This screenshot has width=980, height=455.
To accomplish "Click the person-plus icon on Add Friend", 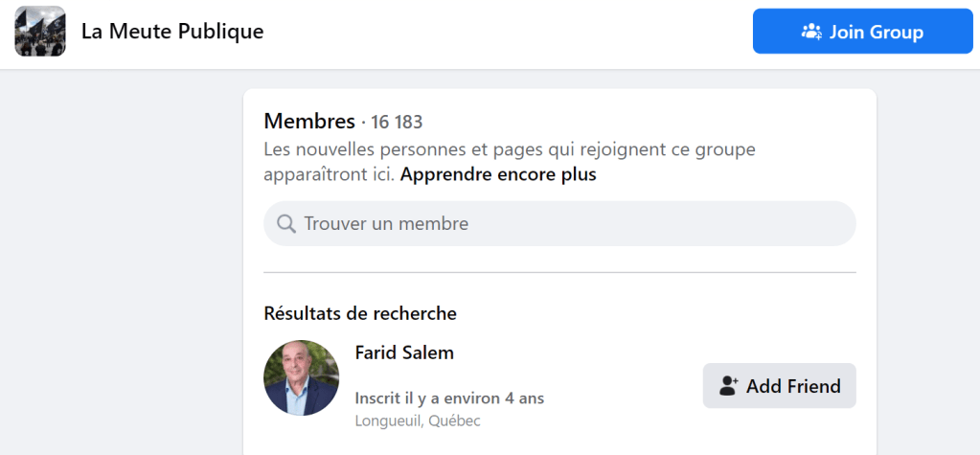I will (729, 386).
